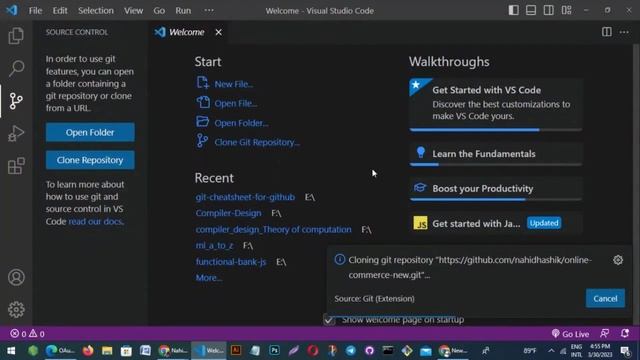Click the VS Code logo in title bar
The width and height of the screenshot is (640, 360).
point(11,10)
